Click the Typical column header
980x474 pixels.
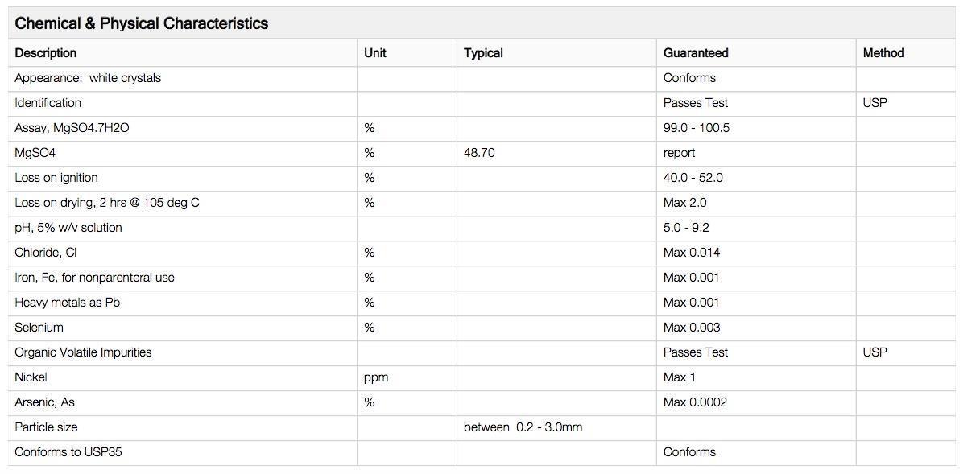tap(483, 53)
